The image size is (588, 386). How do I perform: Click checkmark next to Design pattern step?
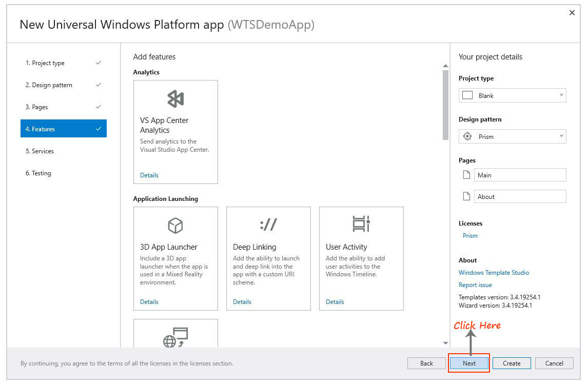coord(98,85)
